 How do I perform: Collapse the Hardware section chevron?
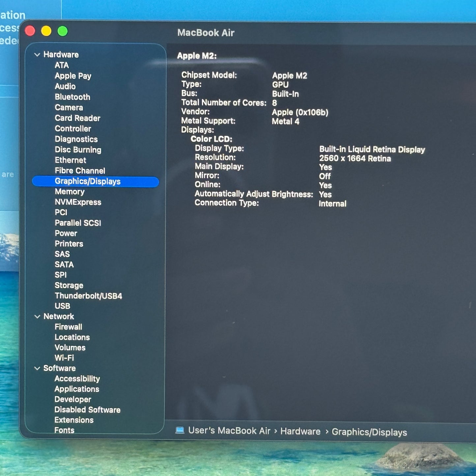tap(37, 55)
